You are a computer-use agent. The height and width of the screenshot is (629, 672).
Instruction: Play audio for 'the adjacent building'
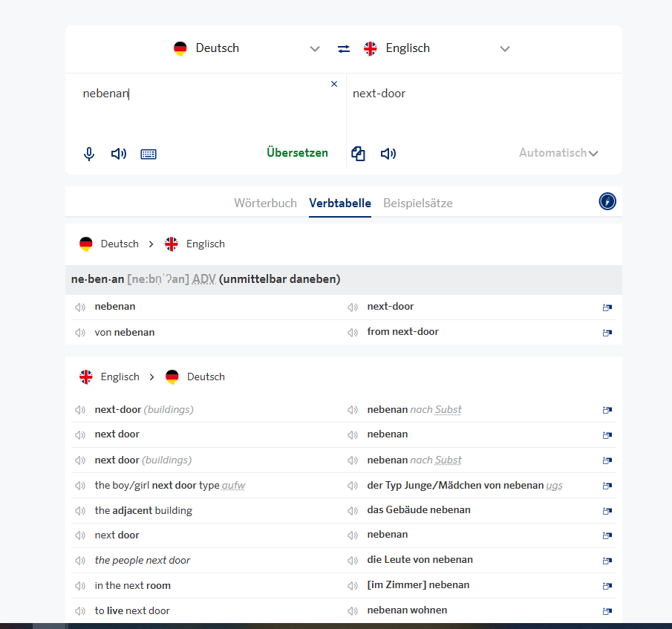80,511
